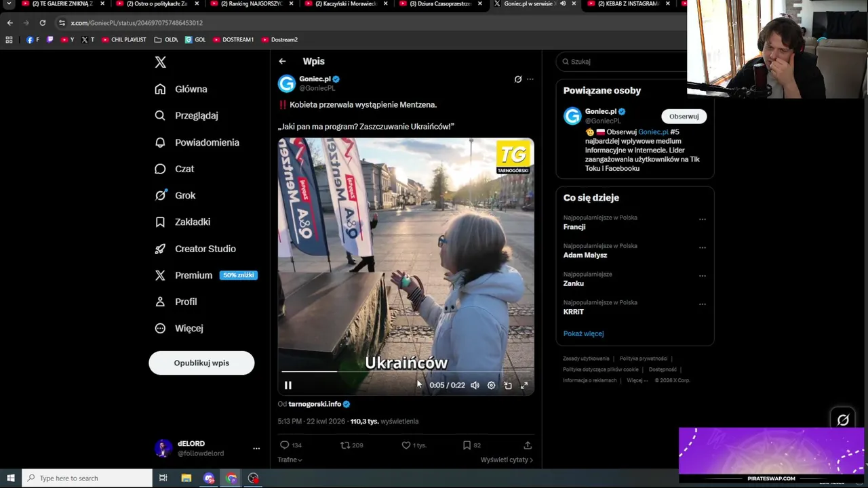Open the Francji trend
868x488 pixels.
574,227
